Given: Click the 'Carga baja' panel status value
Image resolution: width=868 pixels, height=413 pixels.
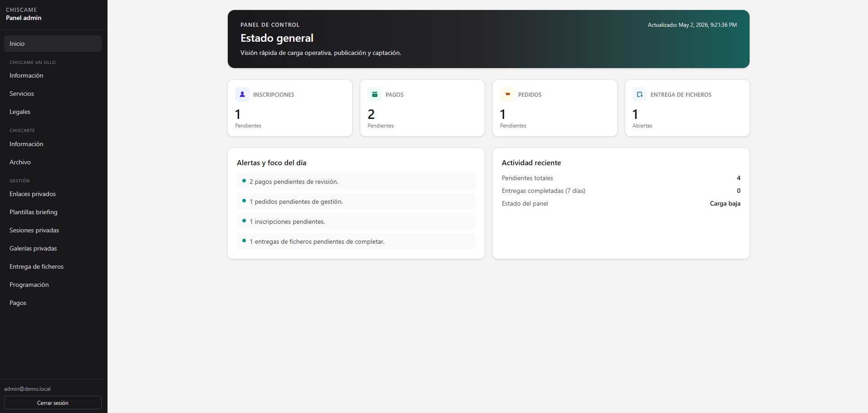Looking at the screenshot, I should coord(725,203).
